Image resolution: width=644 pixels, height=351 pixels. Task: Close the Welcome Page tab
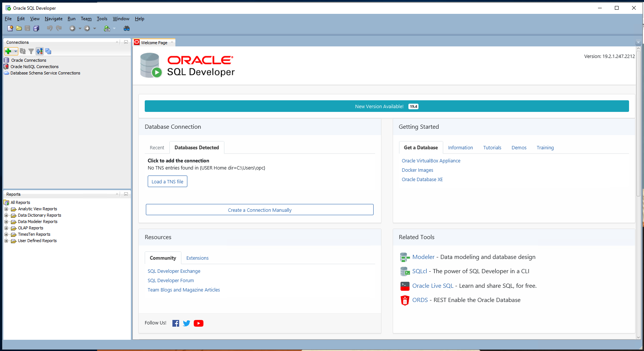tap(172, 42)
